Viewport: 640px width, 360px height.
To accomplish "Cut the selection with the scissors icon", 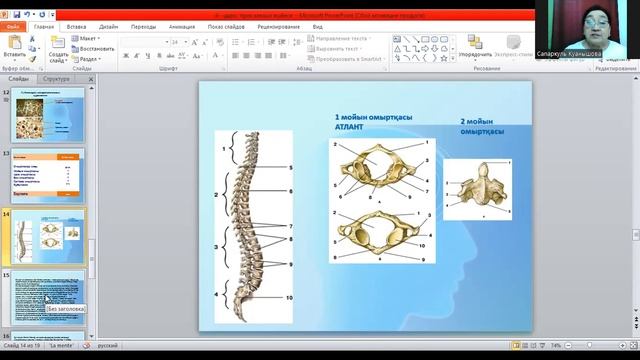I will click(32, 39).
